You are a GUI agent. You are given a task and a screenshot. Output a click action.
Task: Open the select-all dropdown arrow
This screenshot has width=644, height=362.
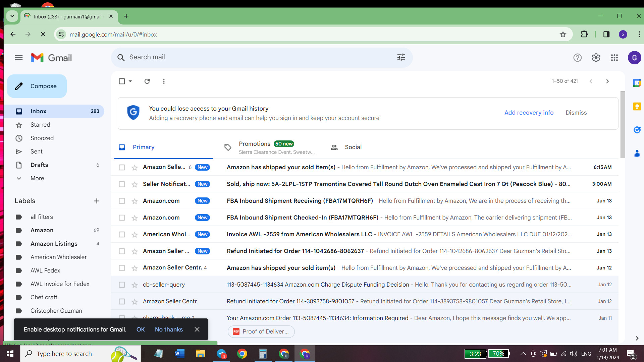point(130,81)
